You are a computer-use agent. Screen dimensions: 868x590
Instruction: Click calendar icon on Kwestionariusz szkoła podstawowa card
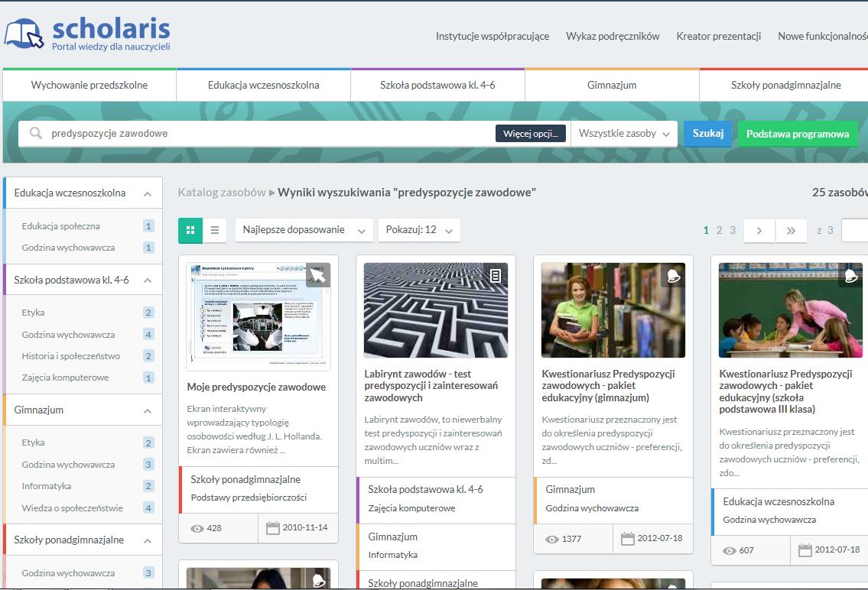click(x=805, y=550)
